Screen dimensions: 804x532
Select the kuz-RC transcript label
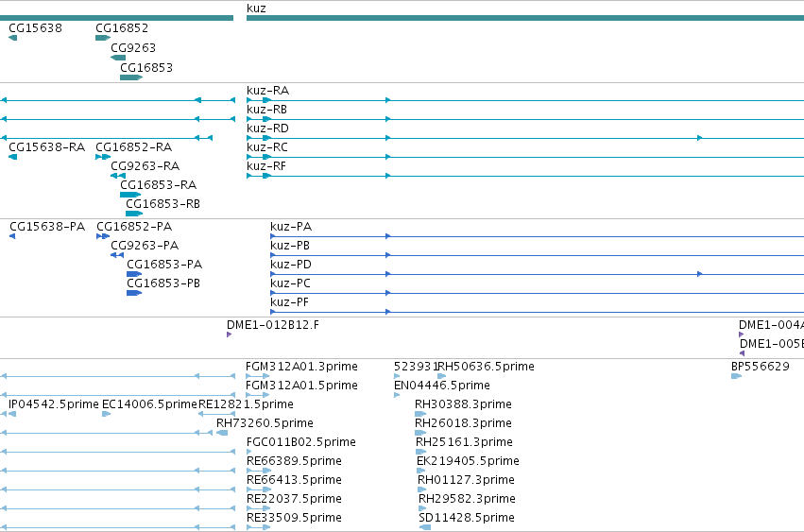(267, 147)
